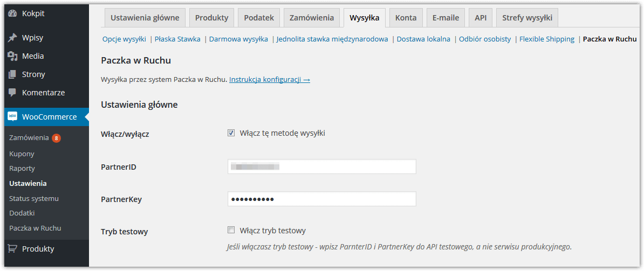The image size is (644, 271).
Task: Open Jednolita stawka międzynarodowa link
Action: coord(332,39)
